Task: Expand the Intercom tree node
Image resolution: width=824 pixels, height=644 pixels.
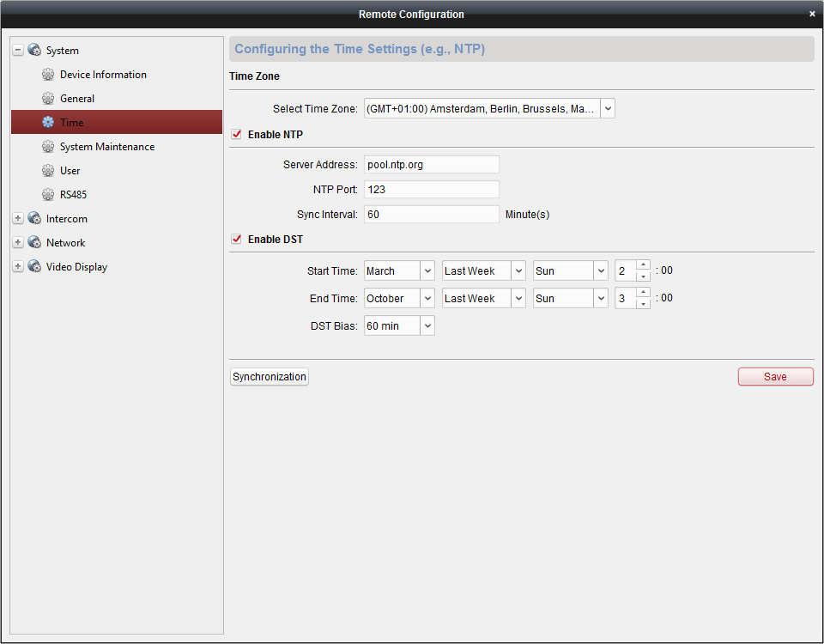Action: [x=18, y=218]
